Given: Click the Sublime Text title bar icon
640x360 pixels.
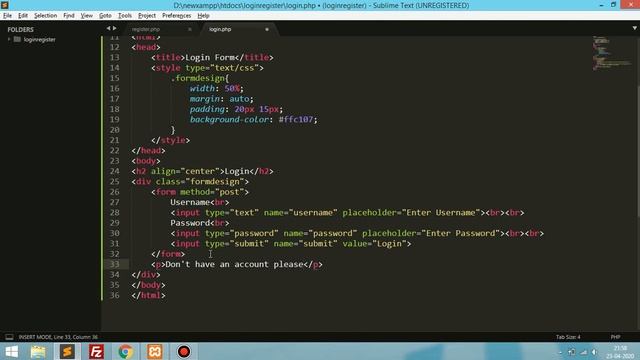Looking at the screenshot, I should click(5, 5).
